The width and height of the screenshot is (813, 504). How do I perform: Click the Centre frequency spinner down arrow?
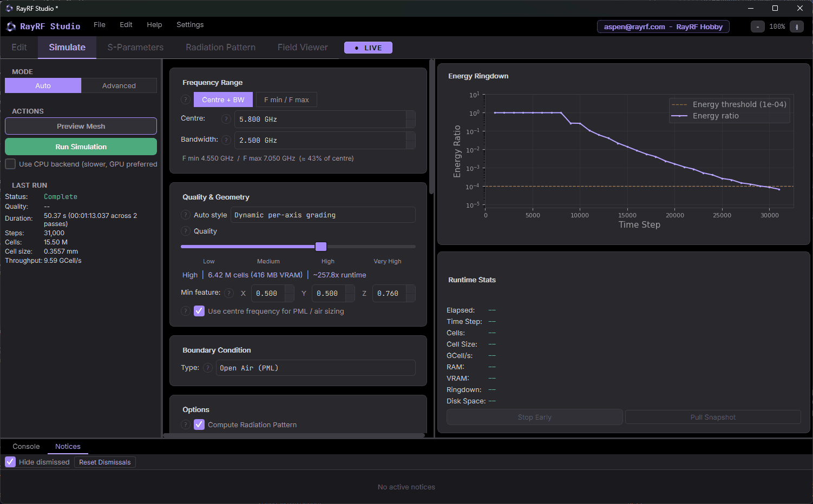(411, 123)
